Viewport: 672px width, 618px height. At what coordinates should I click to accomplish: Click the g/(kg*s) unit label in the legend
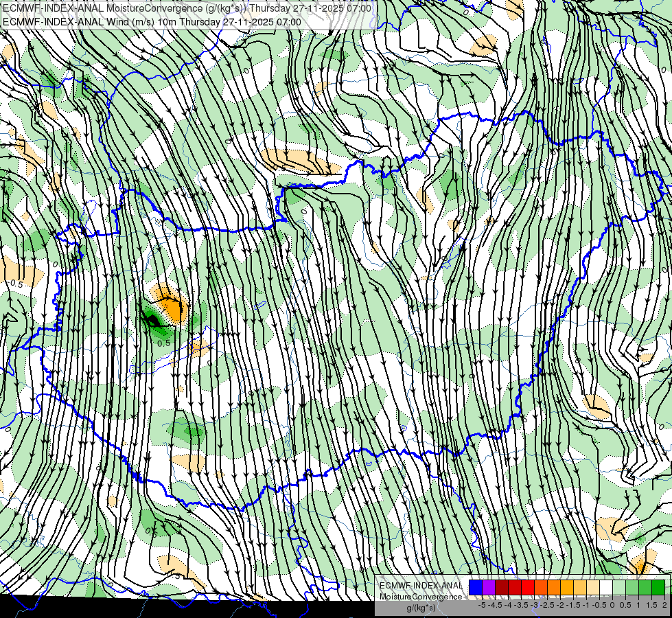tap(421, 608)
